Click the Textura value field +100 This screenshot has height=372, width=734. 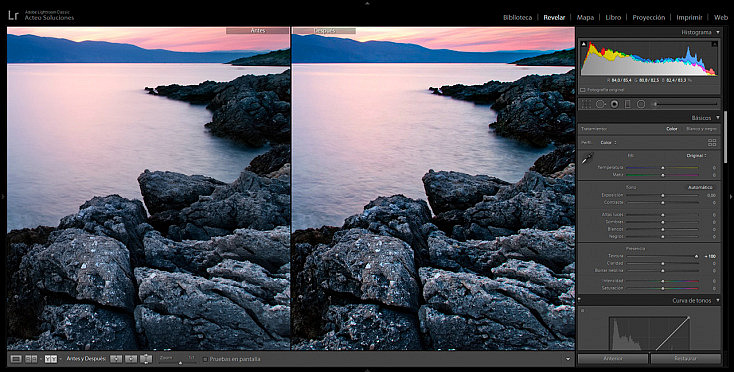(x=710, y=256)
